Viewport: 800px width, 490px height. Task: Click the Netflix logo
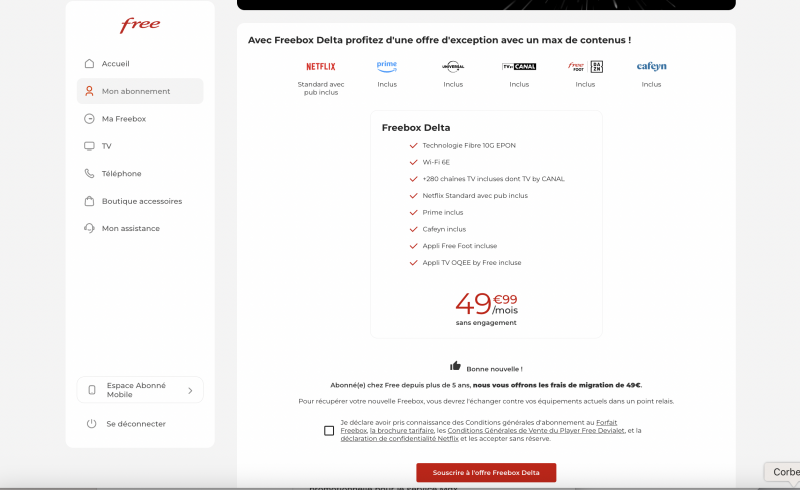pos(320,67)
